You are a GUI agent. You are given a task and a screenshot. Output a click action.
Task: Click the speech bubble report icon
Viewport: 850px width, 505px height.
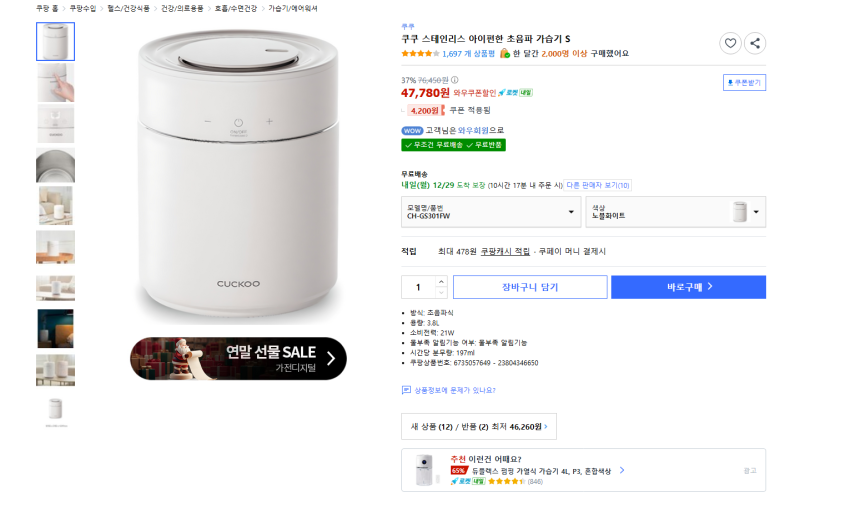pyautogui.click(x=406, y=390)
